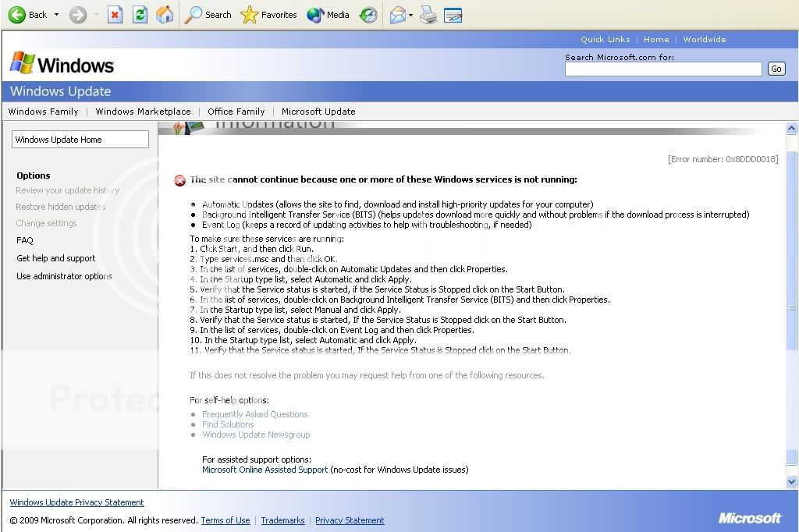Click the greyed-out Forward arrow button
The image size is (799, 532).
click(78, 15)
